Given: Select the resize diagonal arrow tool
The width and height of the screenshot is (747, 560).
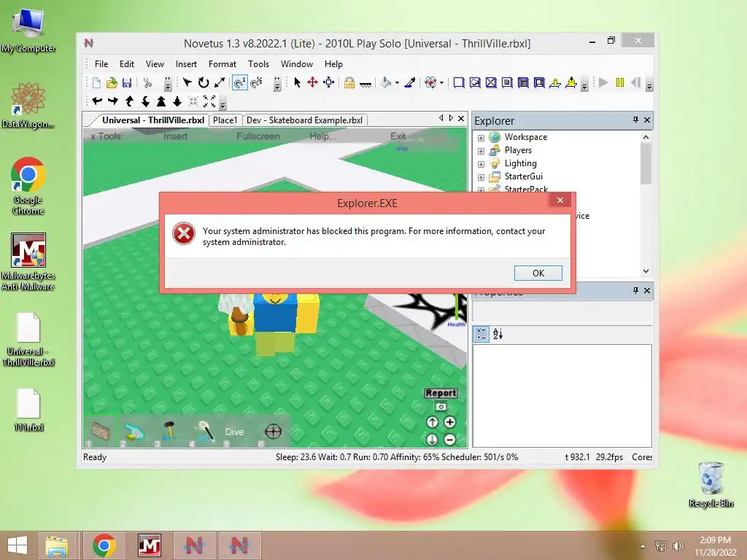Looking at the screenshot, I should (219, 83).
